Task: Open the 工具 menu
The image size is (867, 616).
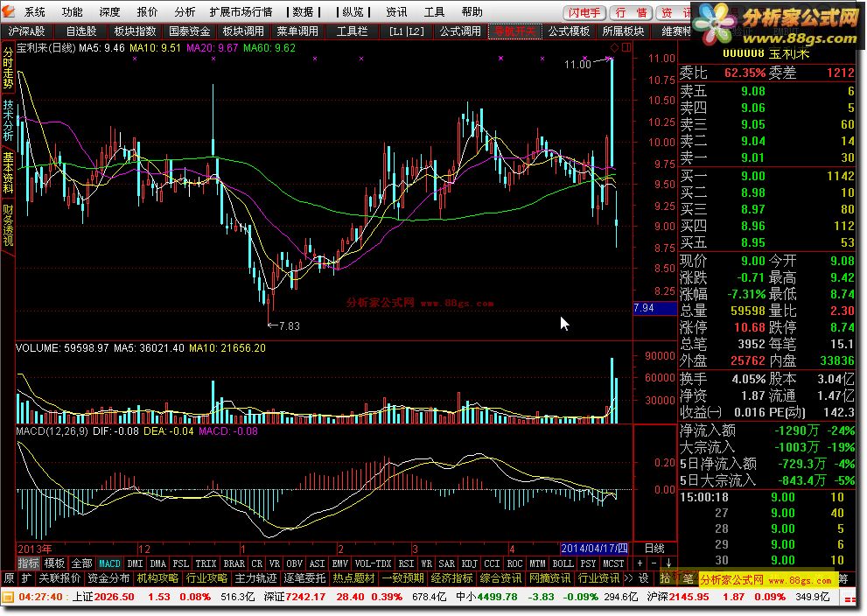Action: coord(434,12)
